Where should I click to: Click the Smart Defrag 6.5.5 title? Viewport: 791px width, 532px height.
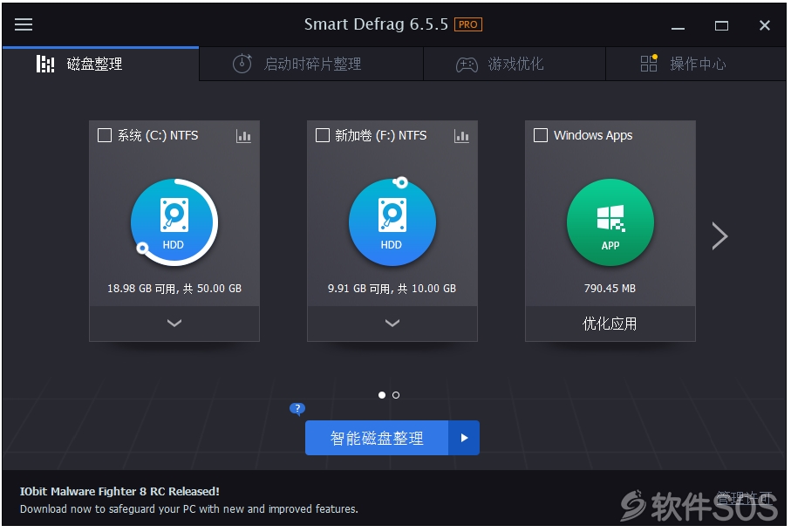(376, 24)
